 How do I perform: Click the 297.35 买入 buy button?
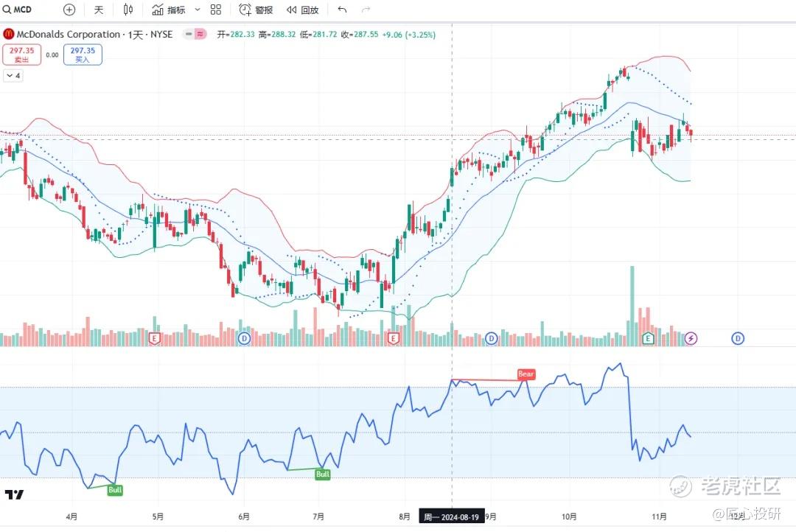[x=83, y=55]
